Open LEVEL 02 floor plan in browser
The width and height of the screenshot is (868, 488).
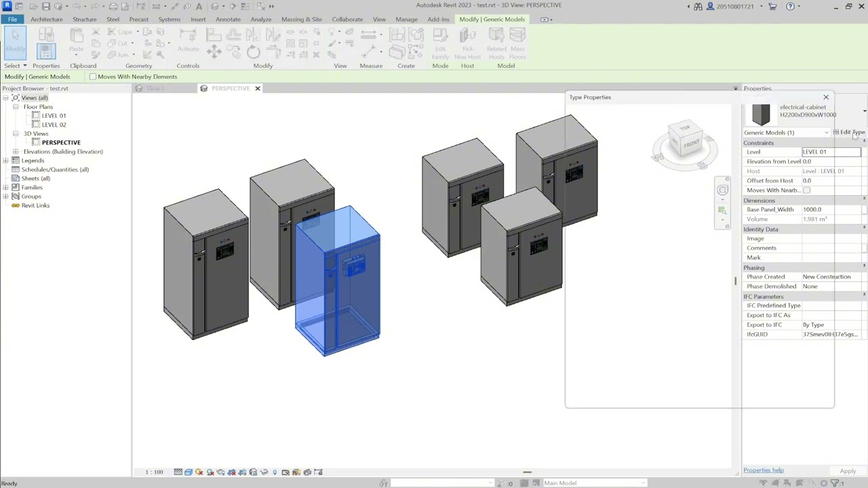coord(54,125)
